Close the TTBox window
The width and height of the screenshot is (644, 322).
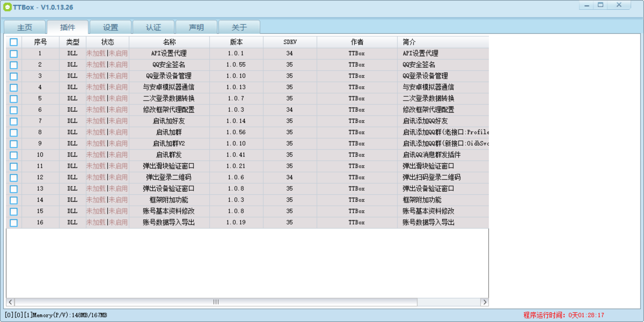point(619,5)
